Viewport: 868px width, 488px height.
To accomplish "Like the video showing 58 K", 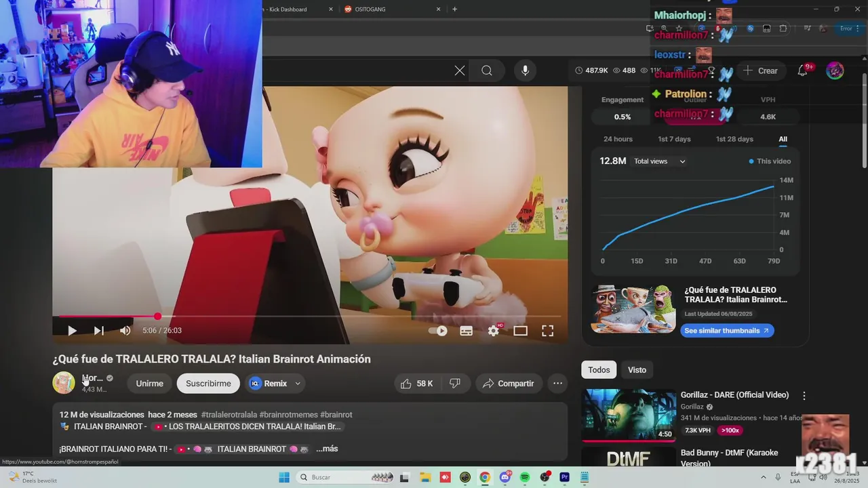I will coord(416,384).
